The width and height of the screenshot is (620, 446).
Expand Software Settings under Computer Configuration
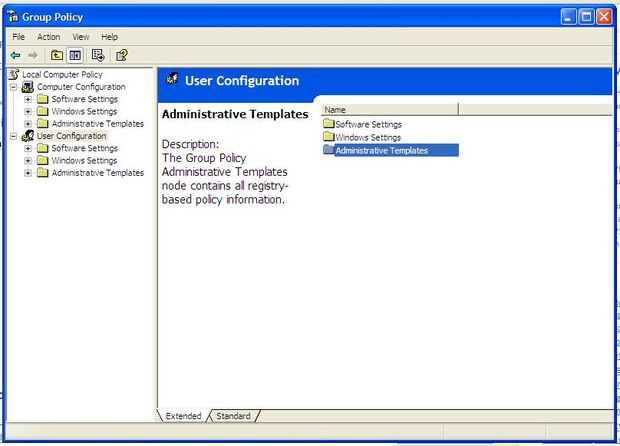pyautogui.click(x=28, y=99)
